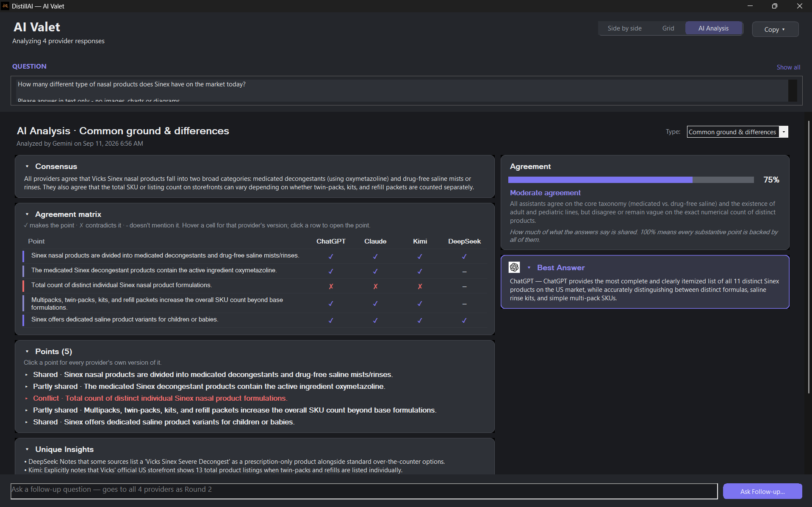Click DeepSeek checkmark in first matrix row
Image resolution: width=812 pixels, height=507 pixels.
coord(464,256)
